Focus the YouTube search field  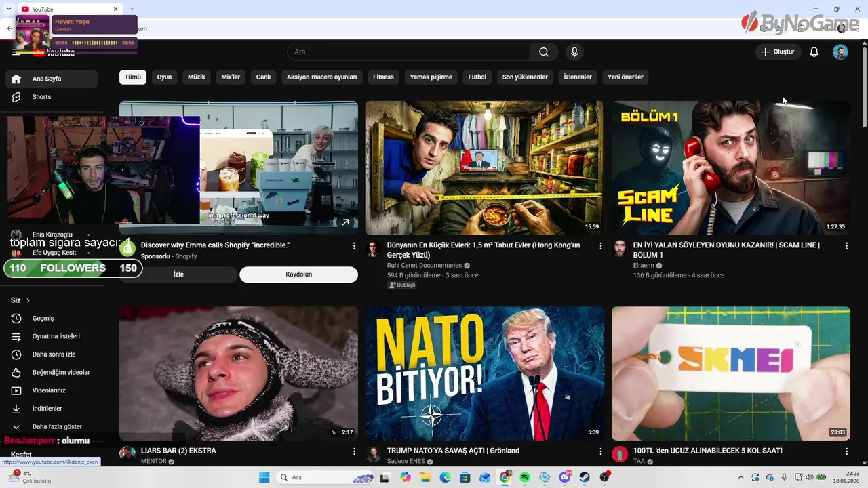(408, 52)
